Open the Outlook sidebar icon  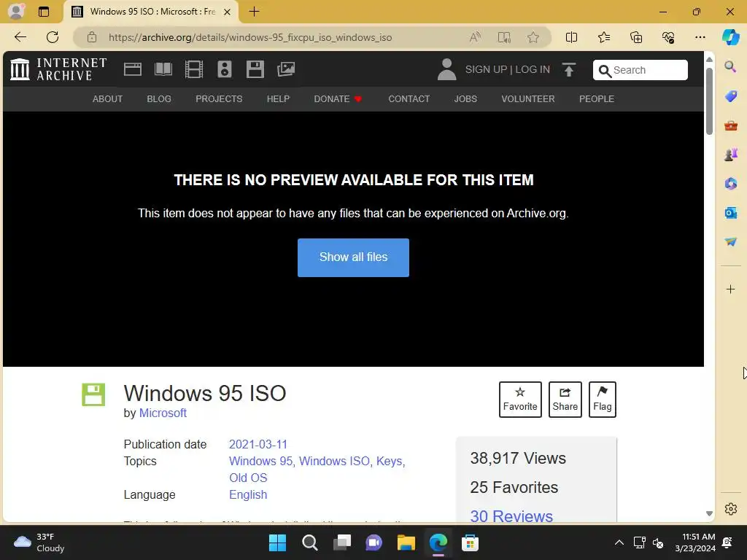[x=730, y=212]
